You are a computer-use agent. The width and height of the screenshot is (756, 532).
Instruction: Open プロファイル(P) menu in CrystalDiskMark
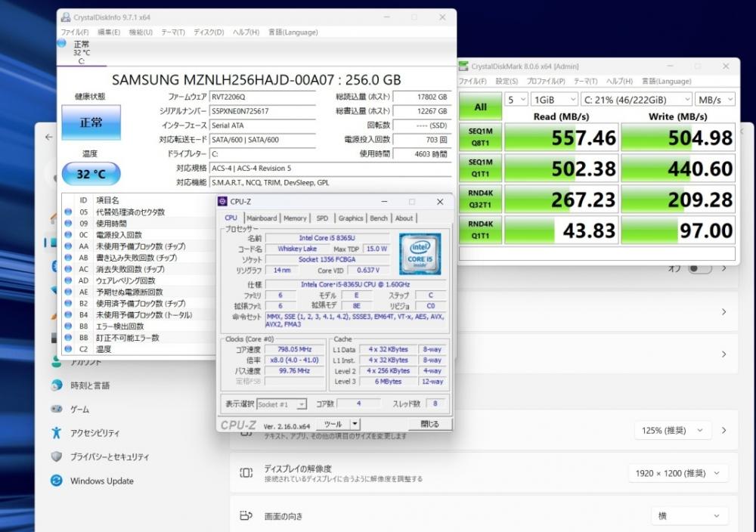[x=546, y=82]
